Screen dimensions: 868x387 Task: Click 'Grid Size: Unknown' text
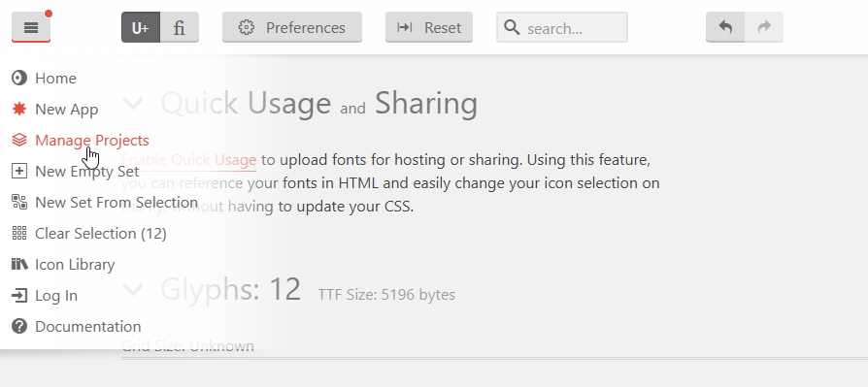187,346
